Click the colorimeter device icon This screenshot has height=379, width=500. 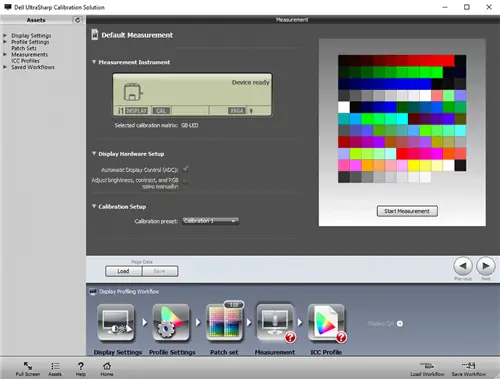[x=133, y=92]
